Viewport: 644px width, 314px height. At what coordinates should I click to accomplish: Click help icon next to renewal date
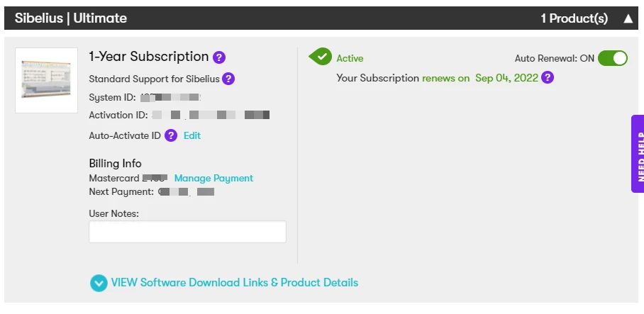click(x=548, y=78)
